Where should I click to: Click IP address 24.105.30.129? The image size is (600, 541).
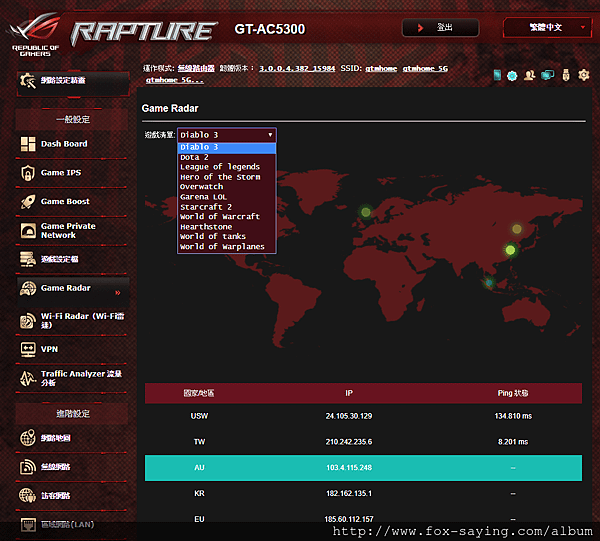click(x=349, y=416)
